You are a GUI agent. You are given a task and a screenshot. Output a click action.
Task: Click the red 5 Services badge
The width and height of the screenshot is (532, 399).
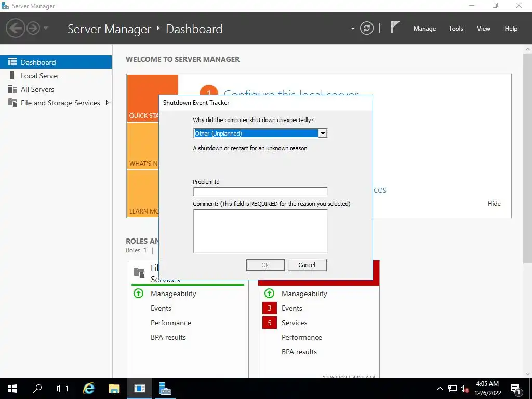point(270,323)
